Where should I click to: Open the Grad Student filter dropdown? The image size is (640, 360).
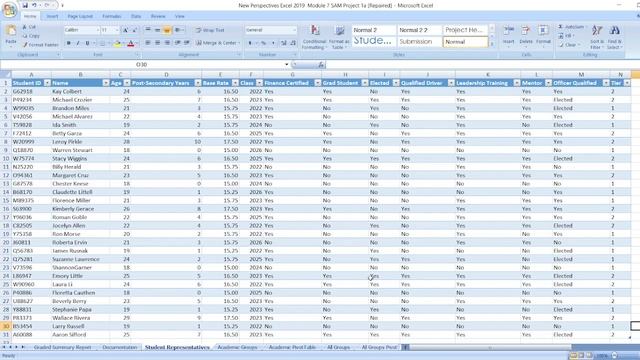364,83
